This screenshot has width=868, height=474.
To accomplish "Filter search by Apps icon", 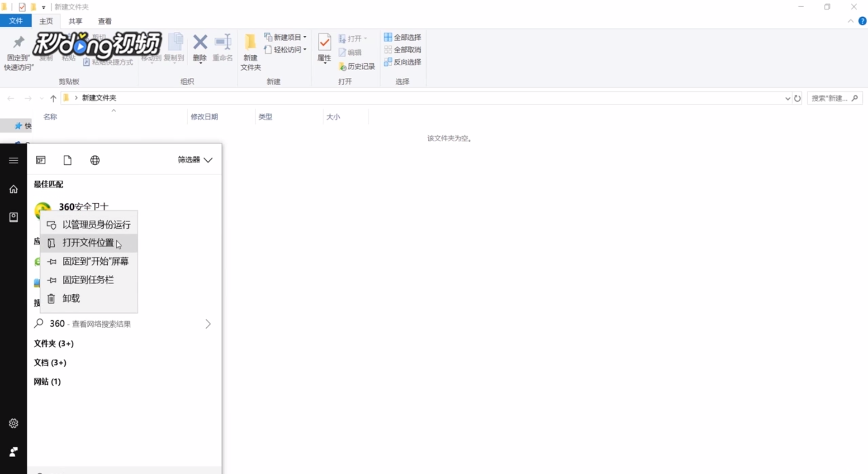I will click(x=41, y=160).
